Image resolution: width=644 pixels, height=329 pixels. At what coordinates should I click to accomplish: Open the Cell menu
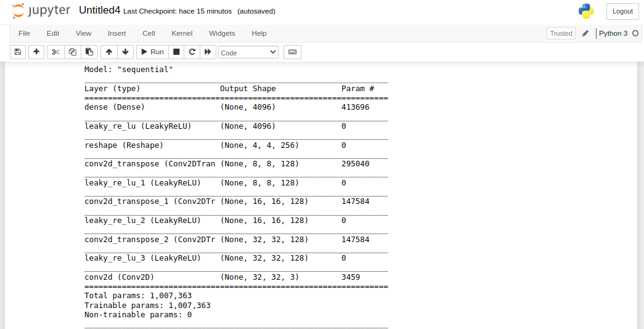149,33
